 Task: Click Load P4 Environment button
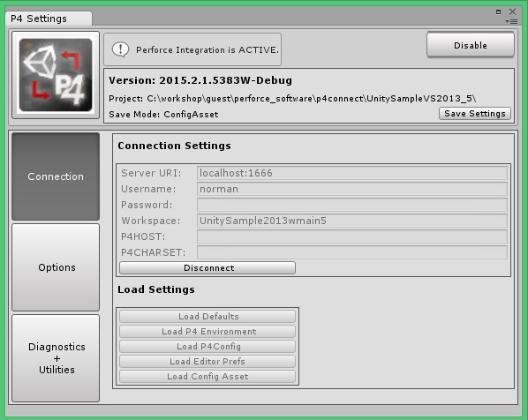(207, 332)
